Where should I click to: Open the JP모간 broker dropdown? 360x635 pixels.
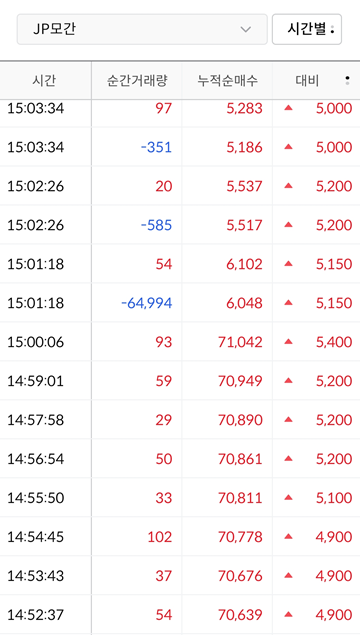(x=142, y=29)
